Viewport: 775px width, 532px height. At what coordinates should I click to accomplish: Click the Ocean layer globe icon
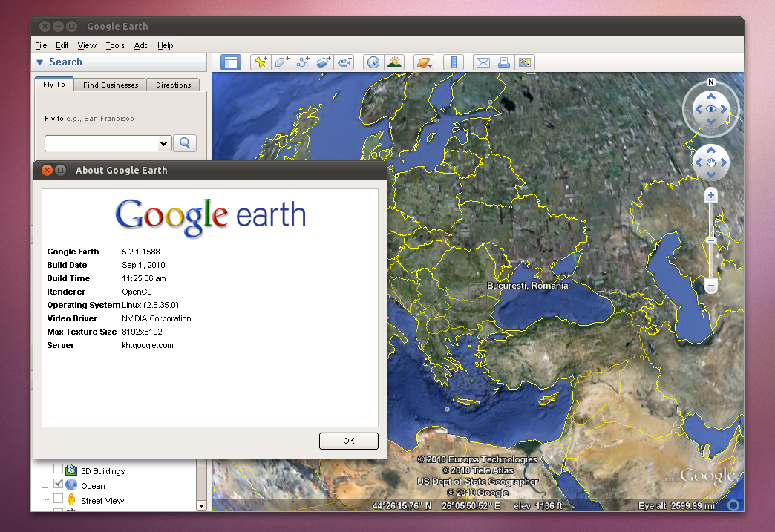point(72,485)
